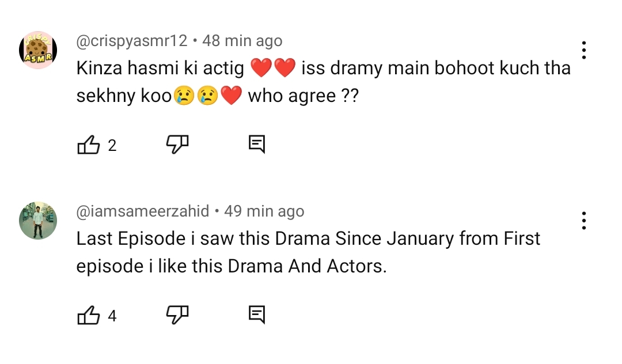Open more options for @crispyasmr12 comment
622x364 pixels.
(584, 50)
